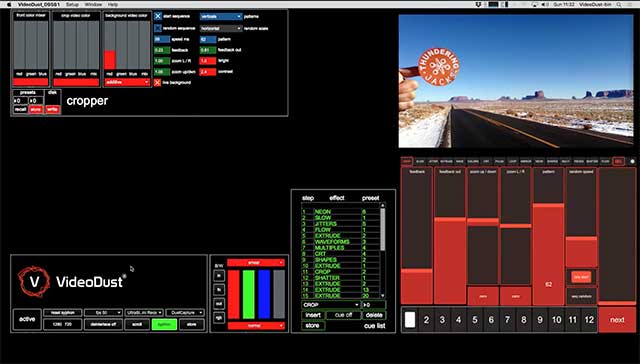The height and width of the screenshot is (364, 640).
Task: Click the bright value box
Action: coord(208,61)
